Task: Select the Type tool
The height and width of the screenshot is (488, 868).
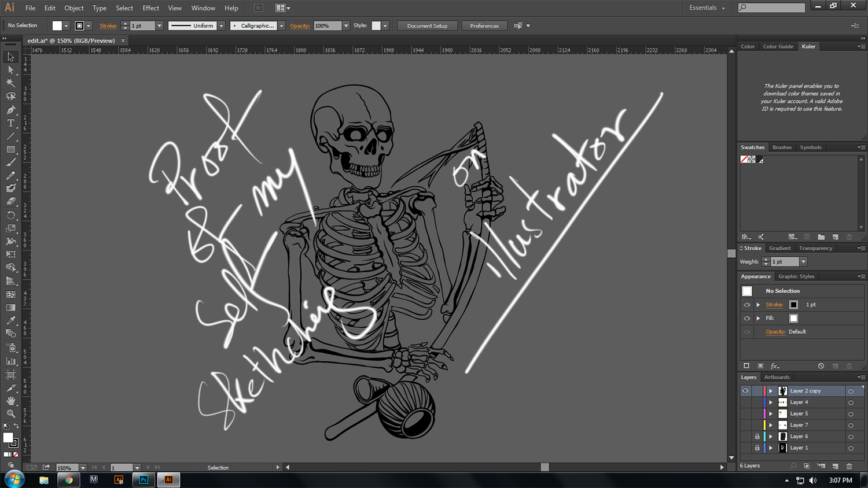Action: [x=10, y=123]
